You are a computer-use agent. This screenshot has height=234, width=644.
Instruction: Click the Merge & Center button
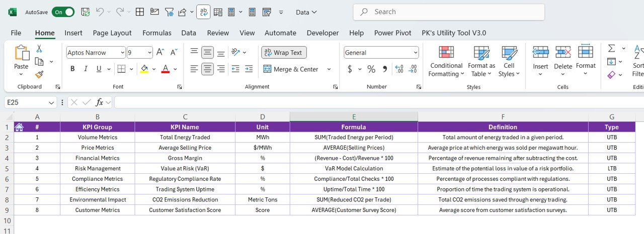291,69
